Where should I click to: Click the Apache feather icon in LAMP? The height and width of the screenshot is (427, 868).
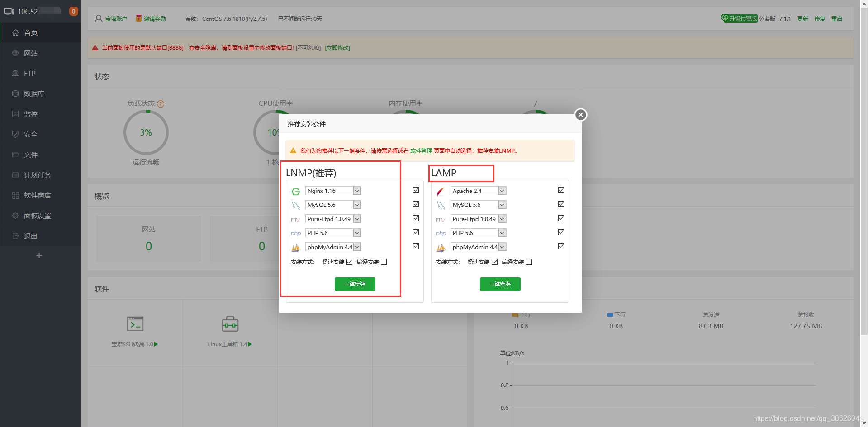[441, 192]
